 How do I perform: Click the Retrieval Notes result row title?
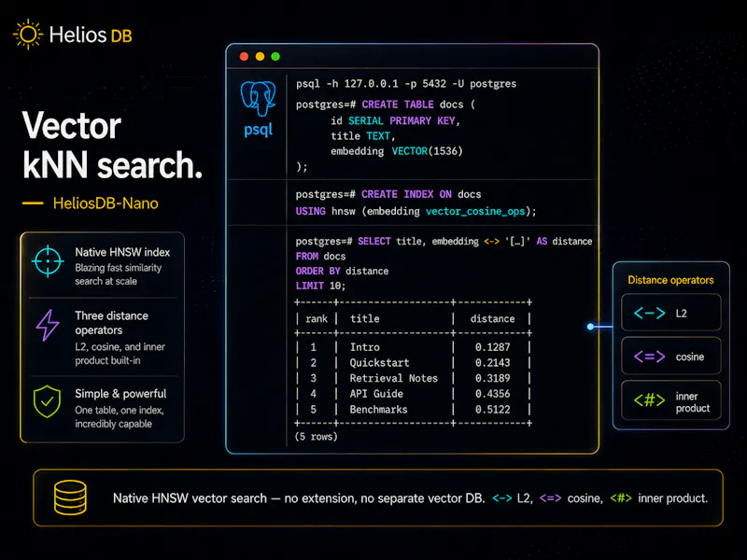click(x=394, y=378)
